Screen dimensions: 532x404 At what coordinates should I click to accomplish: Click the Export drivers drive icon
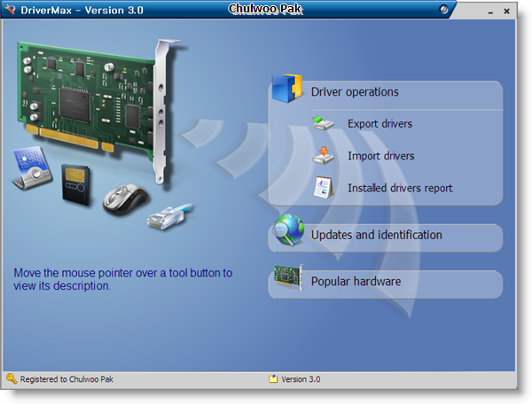click(x=323, y=122)
